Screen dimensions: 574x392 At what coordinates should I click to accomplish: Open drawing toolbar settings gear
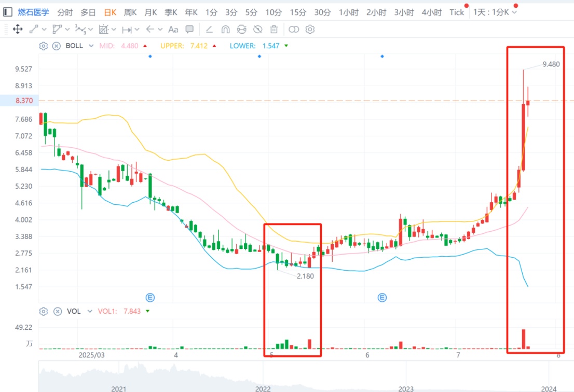[x=310, y=29]
